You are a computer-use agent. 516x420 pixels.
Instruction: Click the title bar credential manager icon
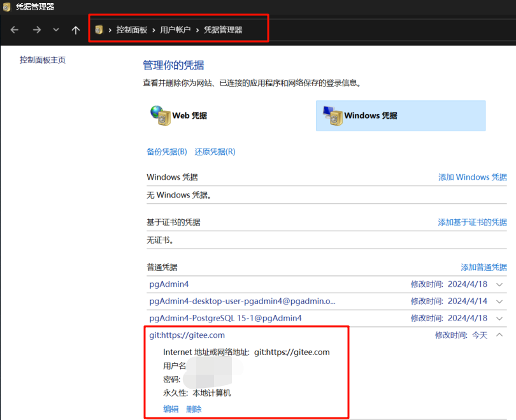tap(6, 7)
